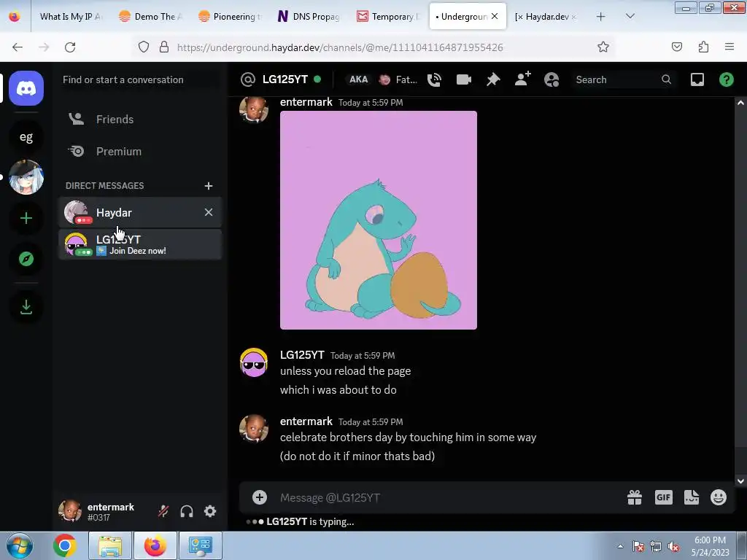Launch Chrome from the taskbar
This screenshot has width=747, height=560.
[x=65, y=545]
